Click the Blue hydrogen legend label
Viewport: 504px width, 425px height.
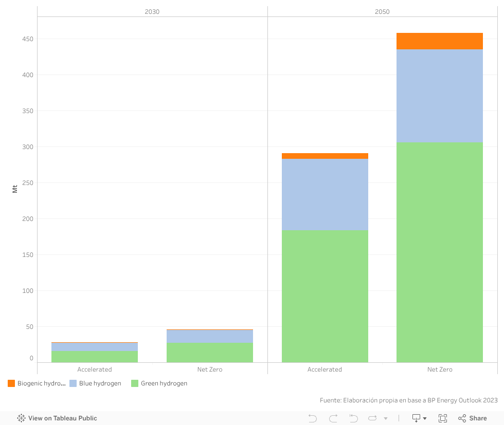[x=100, y=383]
